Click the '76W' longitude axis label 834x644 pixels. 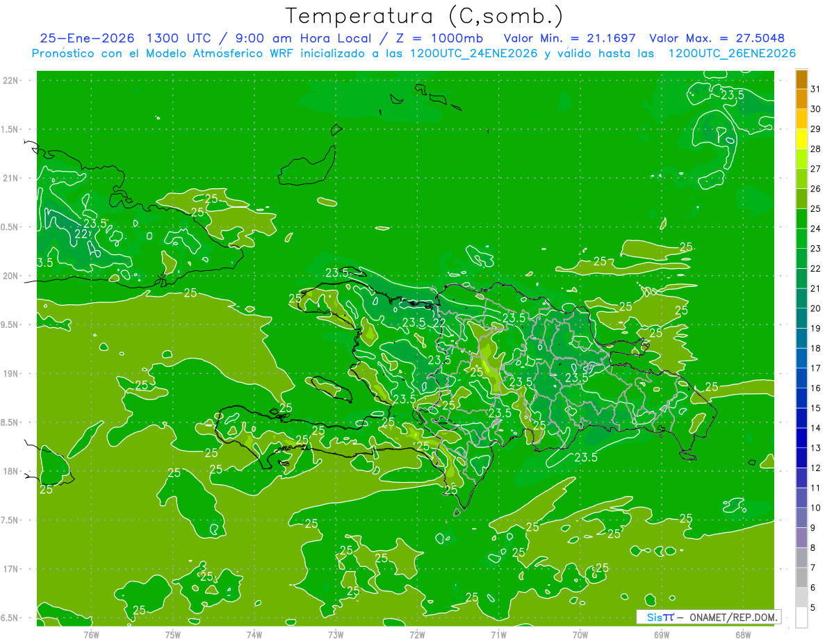click(91, 634)
